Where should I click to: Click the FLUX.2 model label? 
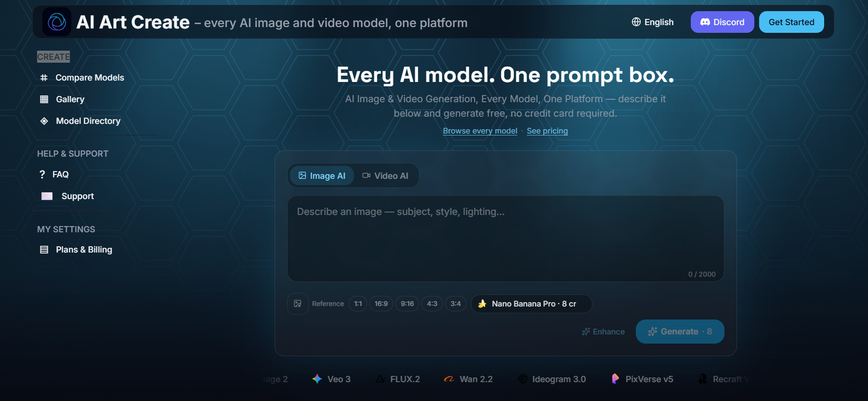pos(405,379)
